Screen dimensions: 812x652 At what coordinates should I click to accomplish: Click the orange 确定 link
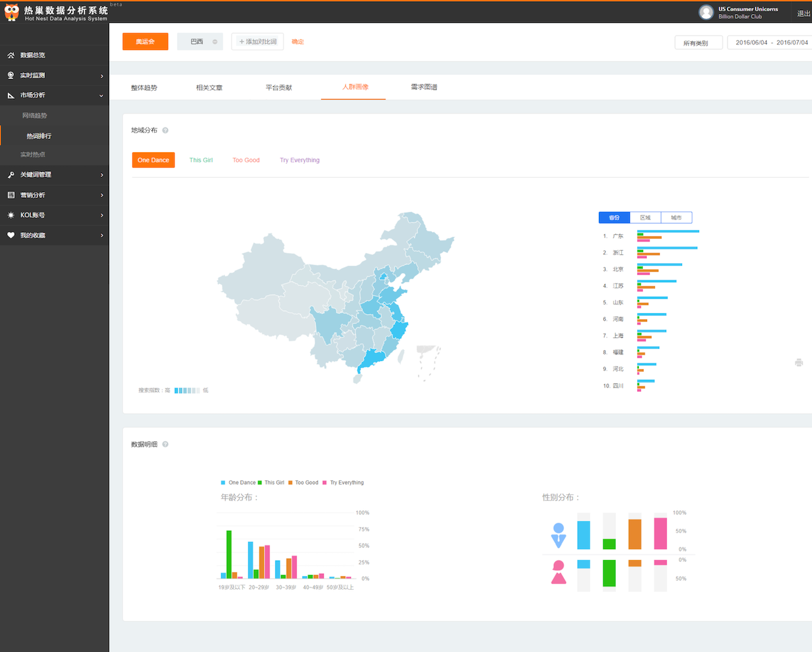(x=298, y=42)
